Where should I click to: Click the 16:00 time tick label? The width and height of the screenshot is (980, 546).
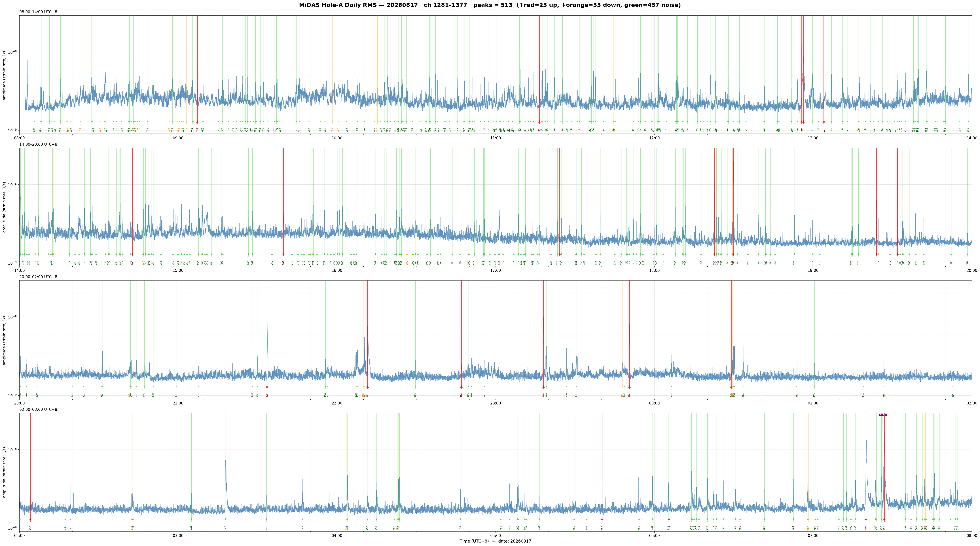337,270
